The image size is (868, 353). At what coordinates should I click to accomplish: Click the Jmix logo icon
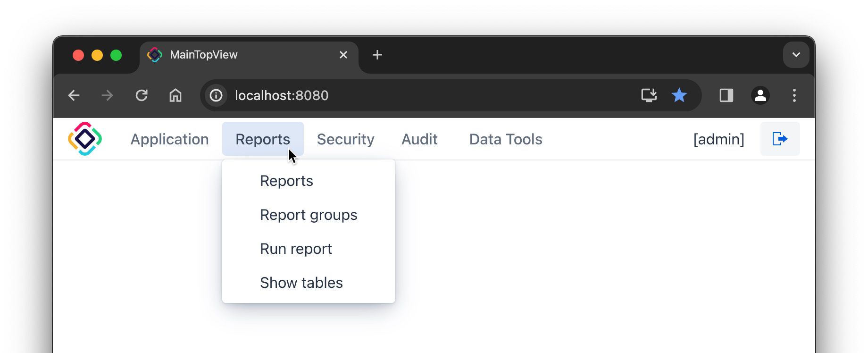click(x=85, y=139)
